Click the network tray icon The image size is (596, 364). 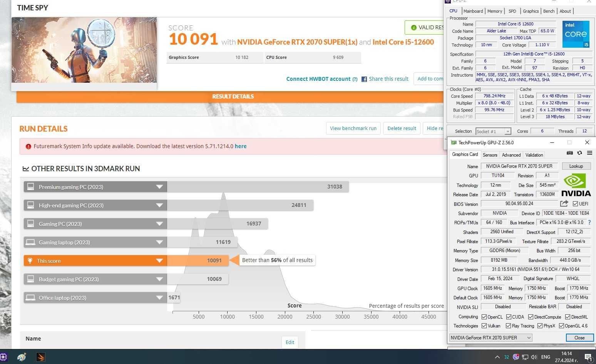[525, 357]
